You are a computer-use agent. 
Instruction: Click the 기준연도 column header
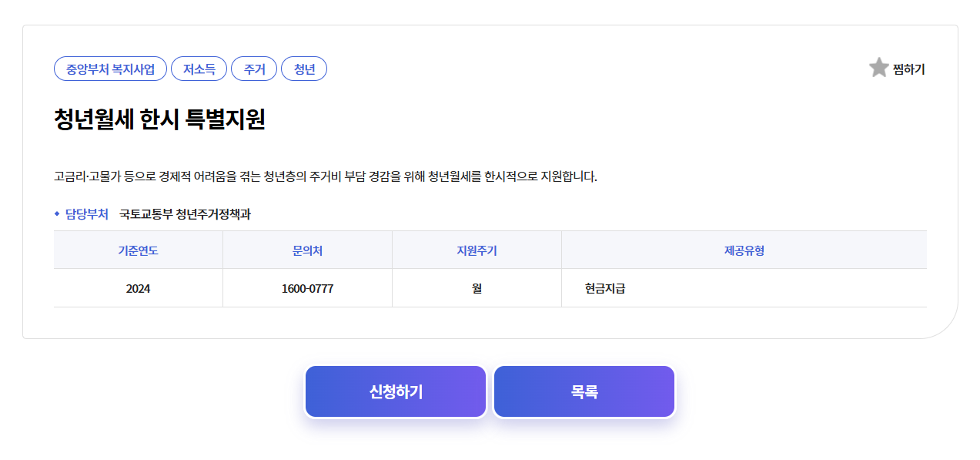pos(137,249)
